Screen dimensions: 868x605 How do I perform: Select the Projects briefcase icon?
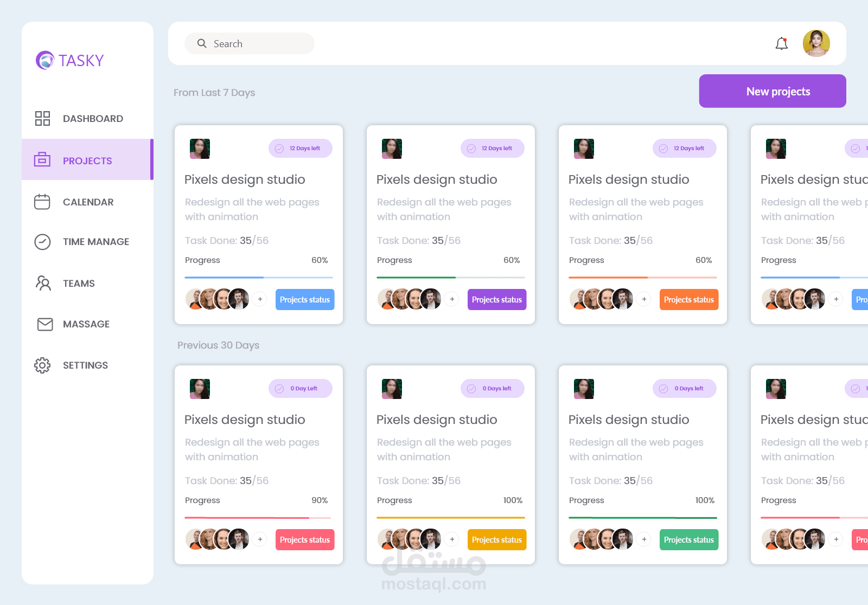tap(42, 159)
